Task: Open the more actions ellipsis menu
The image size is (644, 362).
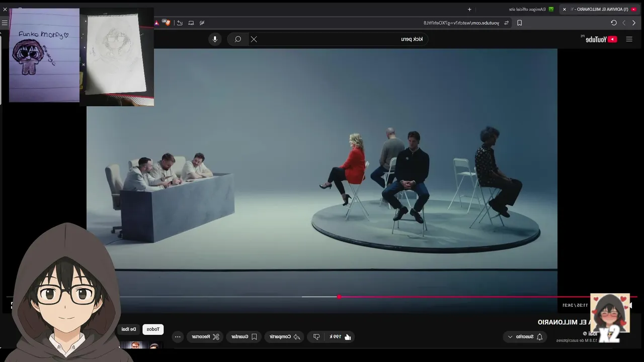Action: [x=178, y=337]
